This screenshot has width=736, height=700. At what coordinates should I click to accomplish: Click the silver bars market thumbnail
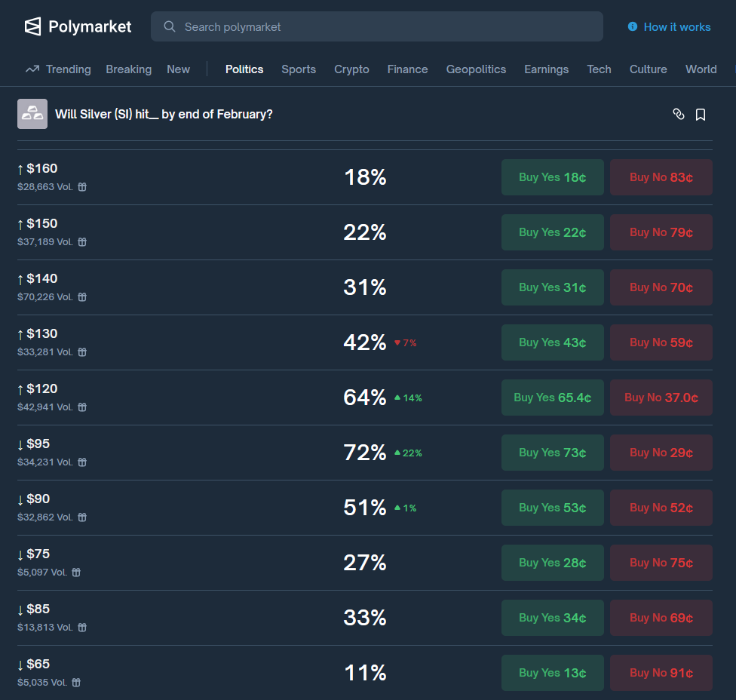tap(32, 114)
